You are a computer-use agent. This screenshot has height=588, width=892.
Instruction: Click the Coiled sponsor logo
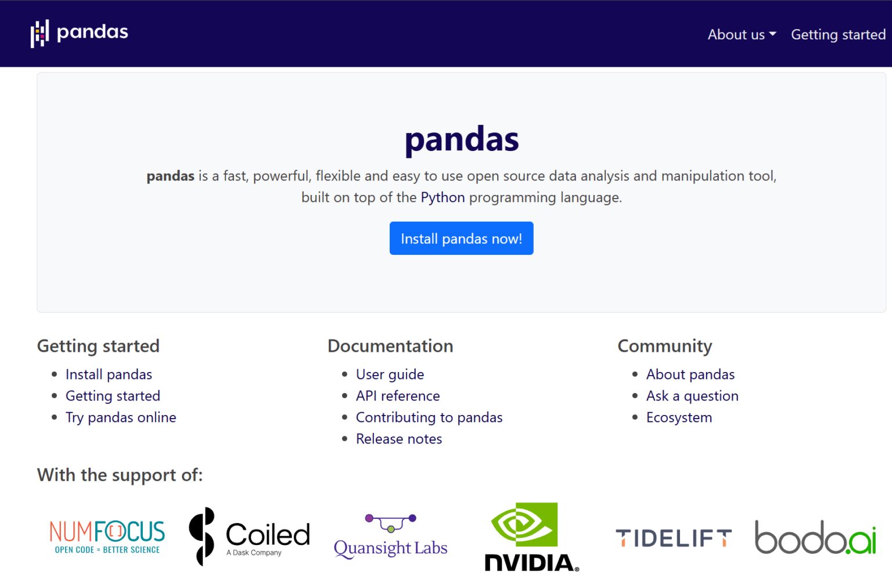(x=250, y=536)
